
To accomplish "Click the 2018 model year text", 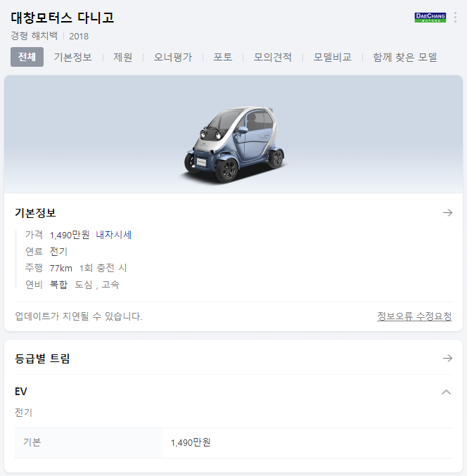I will click(x=79, y=36).
